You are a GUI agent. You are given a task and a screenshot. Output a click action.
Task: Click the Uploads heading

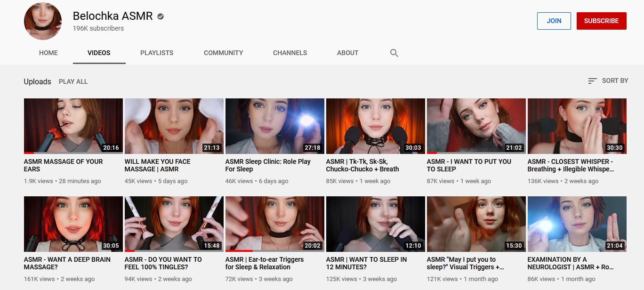pos(37,81)
